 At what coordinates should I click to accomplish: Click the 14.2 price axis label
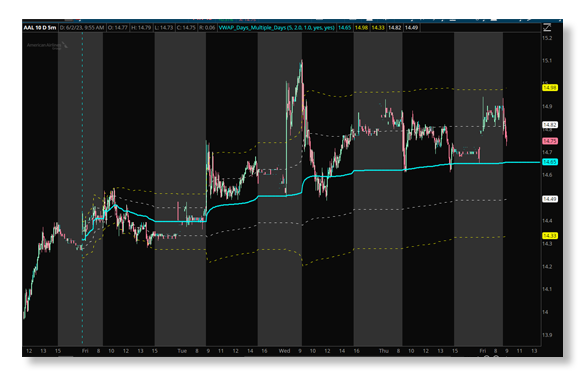(x=547, y=267)
